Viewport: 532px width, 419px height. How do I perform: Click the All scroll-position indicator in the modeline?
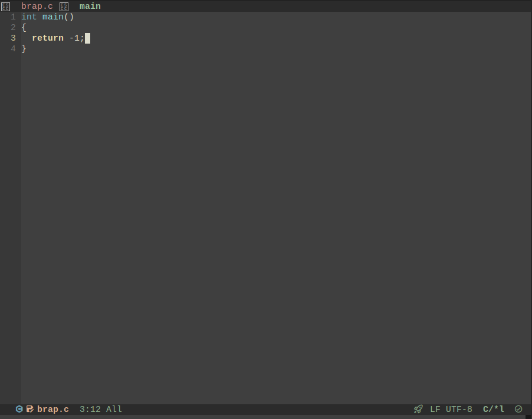pos(114,409)
